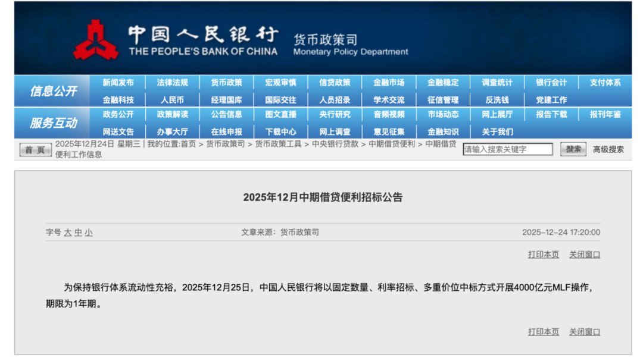This screenshot has height=364, width=643.
Task: Open 政务公开 under 服务互动
Action: tap(118, 115)
